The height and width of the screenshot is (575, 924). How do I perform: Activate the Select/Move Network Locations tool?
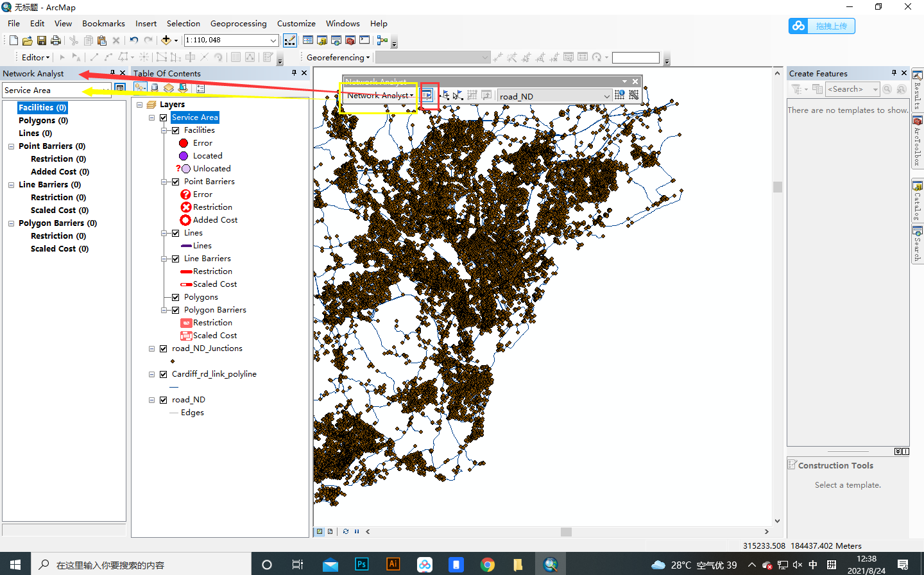(458, 95)
